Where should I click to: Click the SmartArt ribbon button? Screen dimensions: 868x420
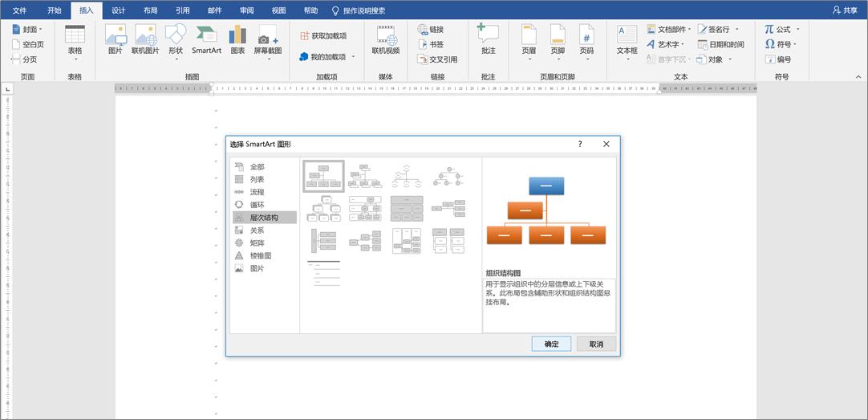click(206, 40)
